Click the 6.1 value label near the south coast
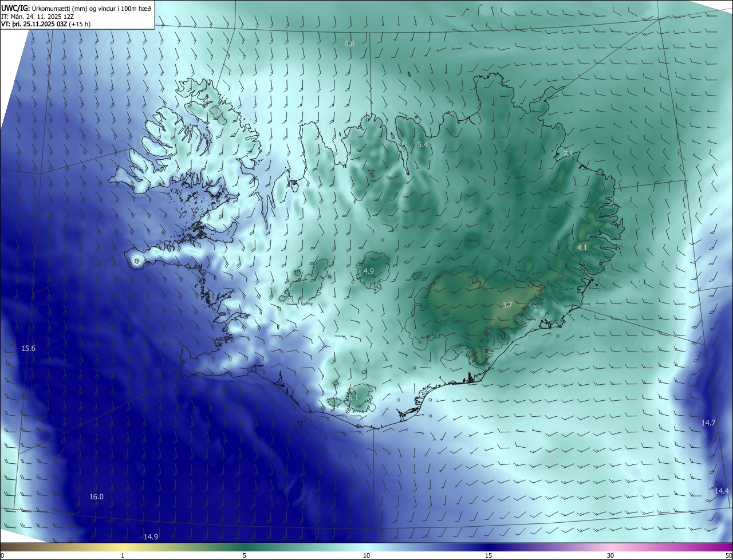 353,397
